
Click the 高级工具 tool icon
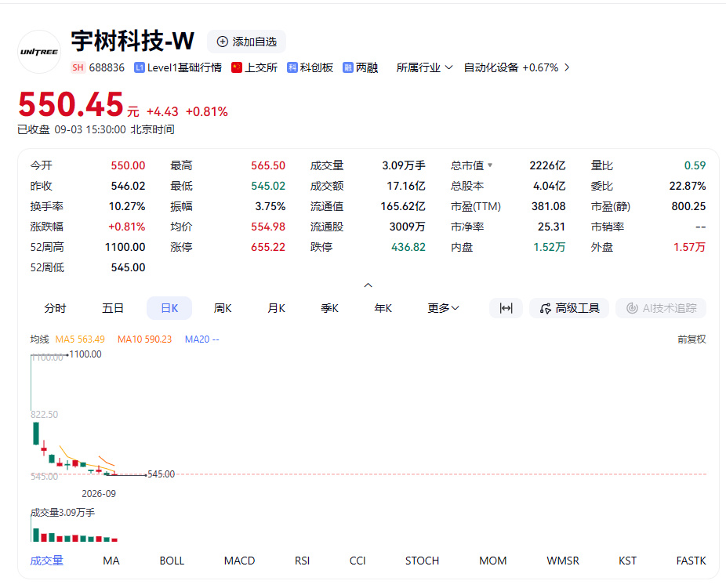click(546, 308)
